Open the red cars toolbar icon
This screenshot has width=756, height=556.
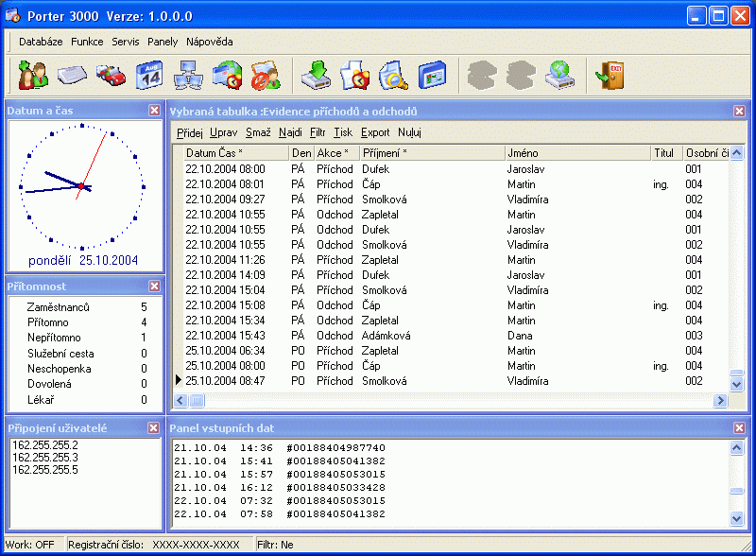tap(111, 76)
